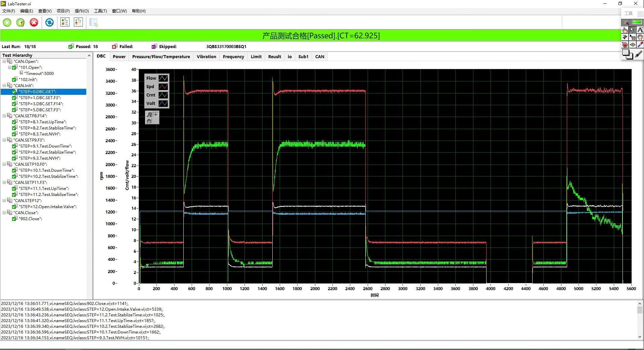Toggle the check mark on STEP=3.DBC.SET.F14
This screenshot has width=644, height=350.
click(14, 104)
